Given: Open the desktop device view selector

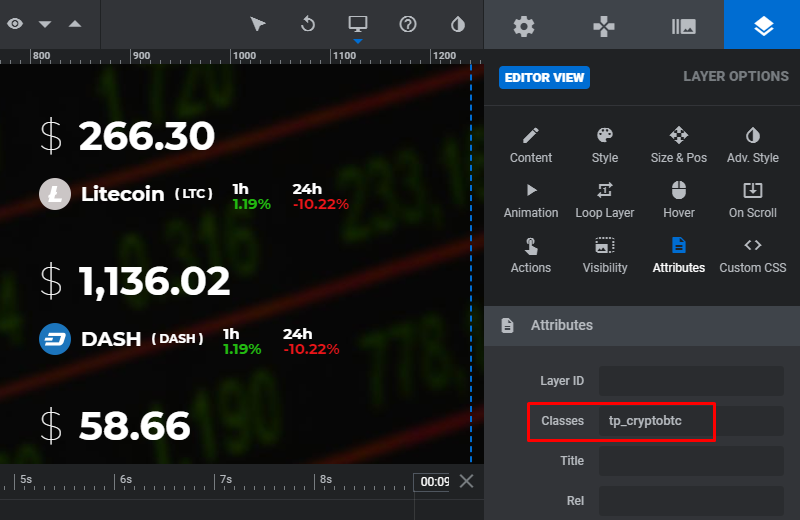Looking at the screenshot, I should click(x=358, y=24).
